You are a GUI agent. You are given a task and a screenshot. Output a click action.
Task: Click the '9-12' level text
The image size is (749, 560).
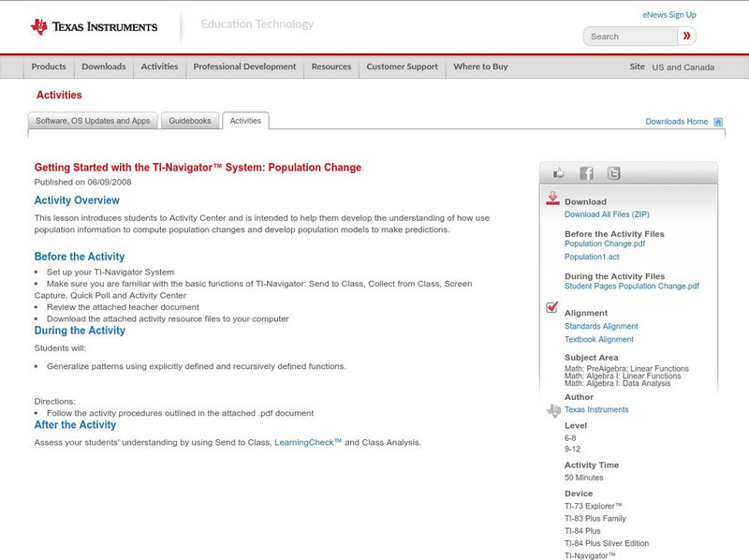[572, 449]
